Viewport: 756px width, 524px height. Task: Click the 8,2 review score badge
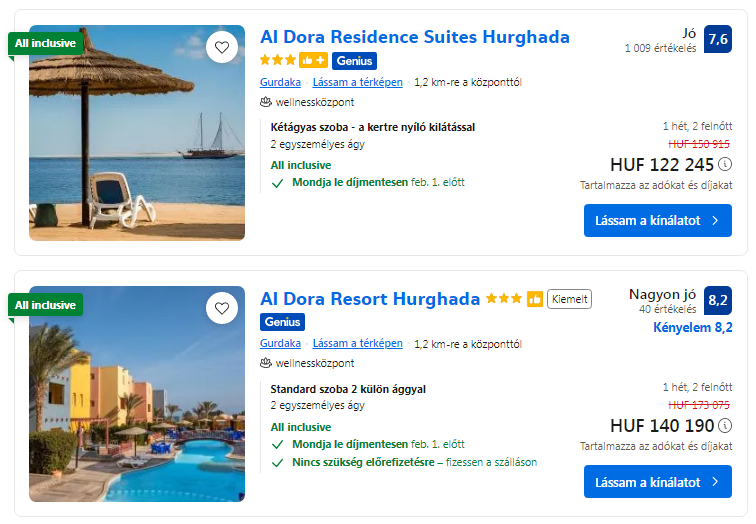coord(718,300)
